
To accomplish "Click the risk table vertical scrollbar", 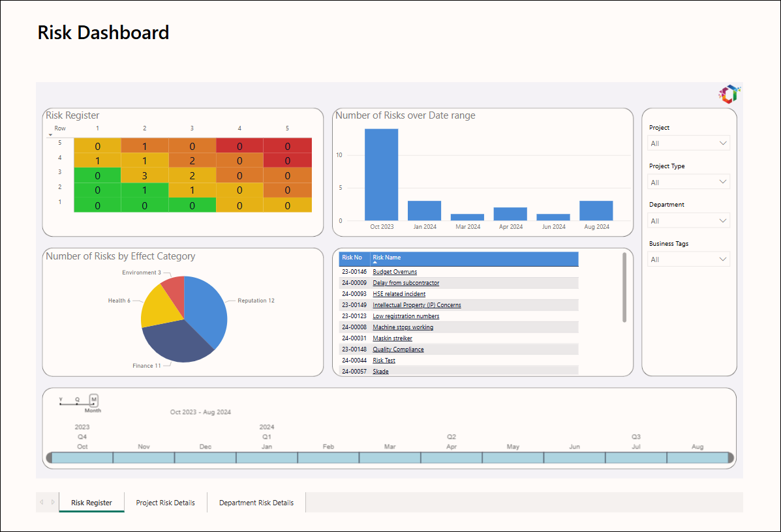I will pos(624,288).
